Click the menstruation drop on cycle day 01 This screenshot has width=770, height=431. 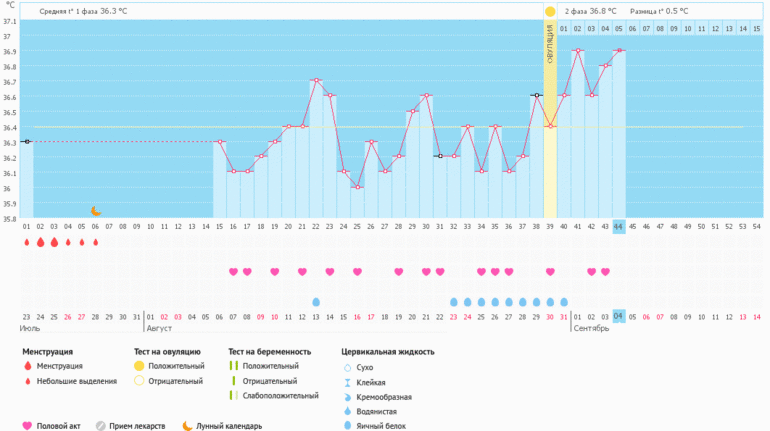click(27, 242)
